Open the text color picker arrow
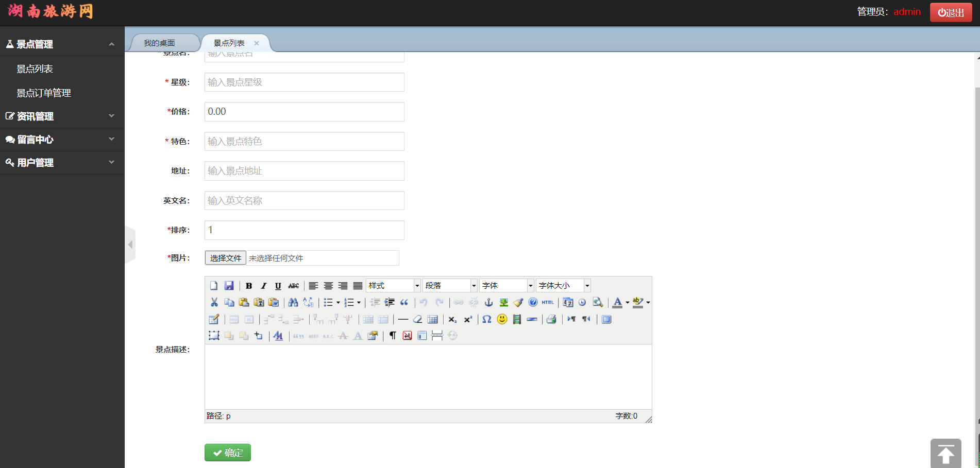This screenshot has height=468, width=980. click(x=627, y=303)
